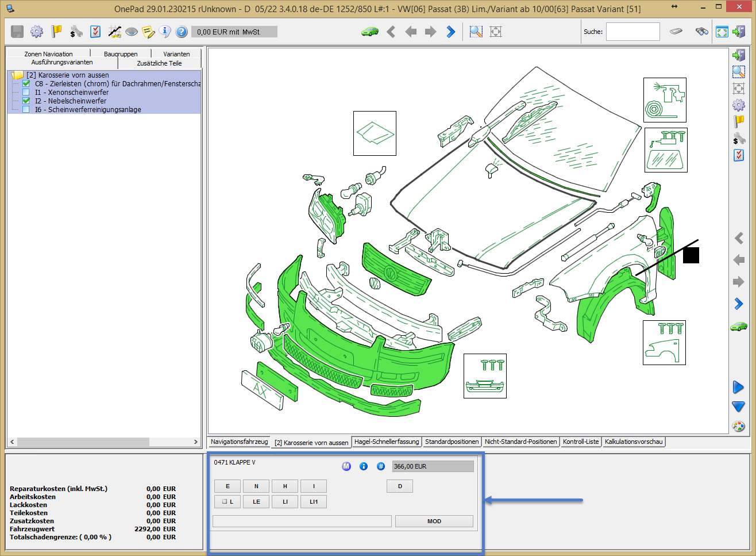Click the blue M icon in part panel
756x556 pixels.
(x=346, y=466)
